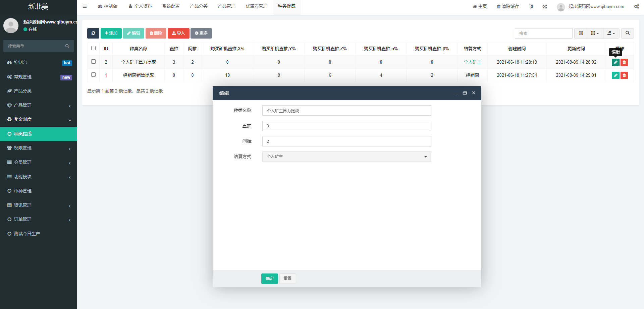The image size is (644, 309).
Task: Click the green edit icon for row ID 1
Action: click(x=615, y=75)
